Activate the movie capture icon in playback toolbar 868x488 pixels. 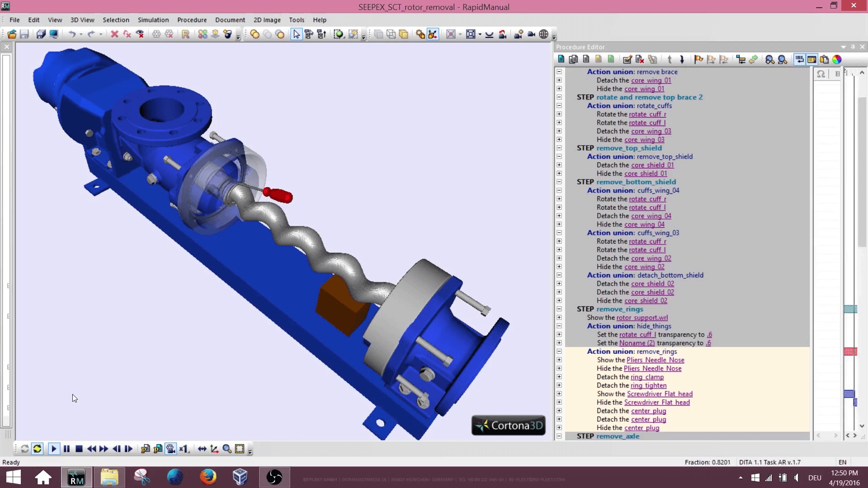[x=171, y=449]
